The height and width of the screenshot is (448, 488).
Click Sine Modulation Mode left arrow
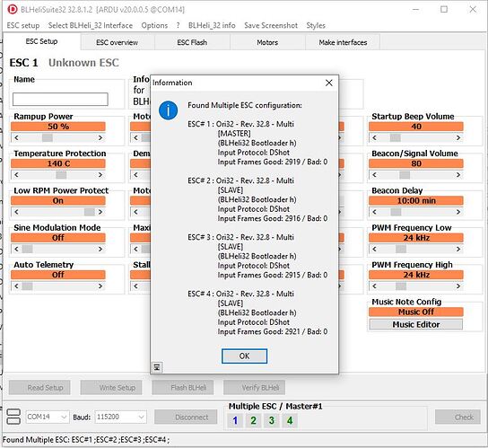coord(16,249)
